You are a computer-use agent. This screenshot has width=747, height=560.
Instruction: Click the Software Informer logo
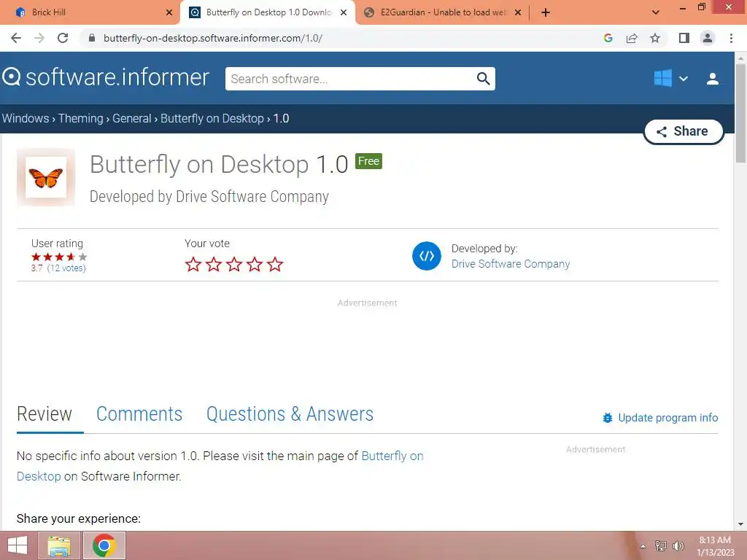106,77
